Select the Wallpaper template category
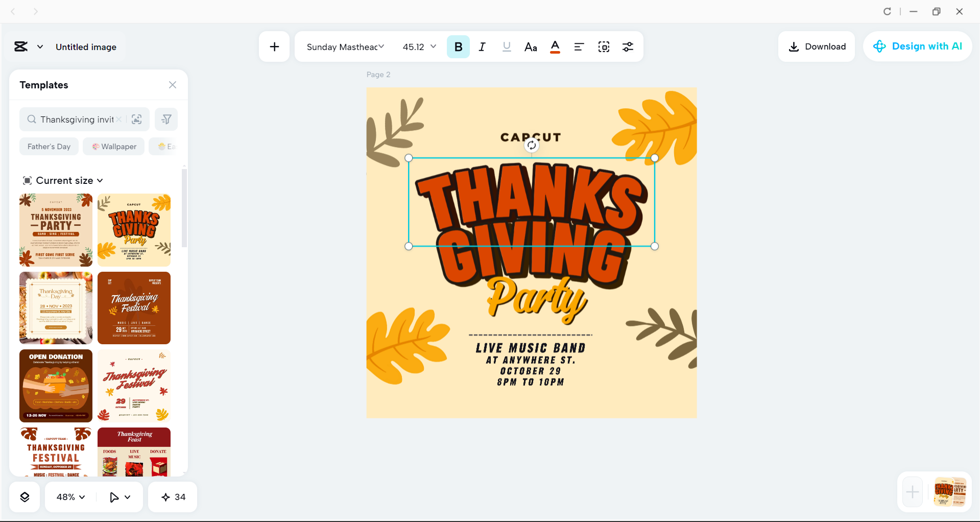 click(x=113, y=146)
